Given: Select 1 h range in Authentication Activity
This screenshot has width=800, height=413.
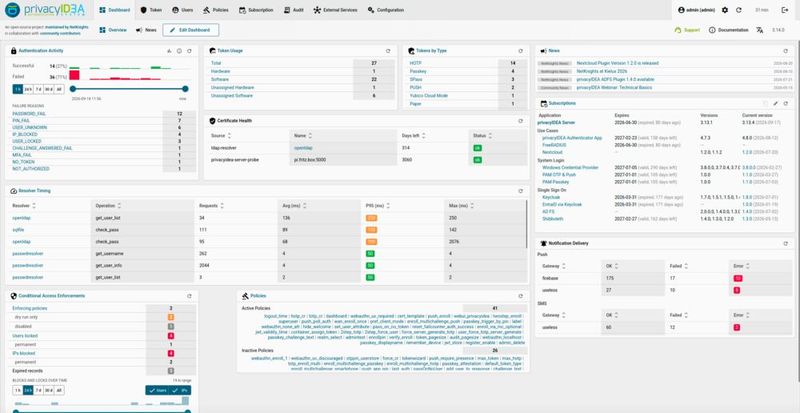Looking at the screenshot, I should click(x=18, y=89).
